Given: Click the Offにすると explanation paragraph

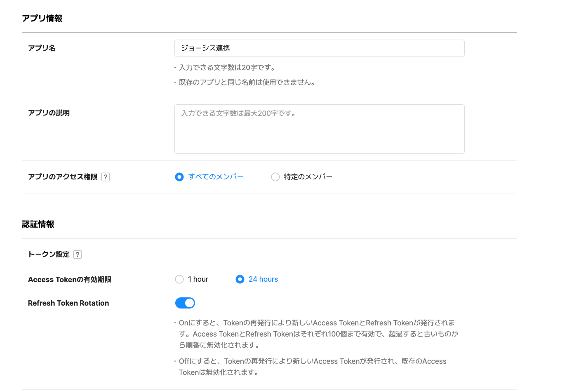Looking at the screenshot, I should pyautogui.click(x=313, y=367).
